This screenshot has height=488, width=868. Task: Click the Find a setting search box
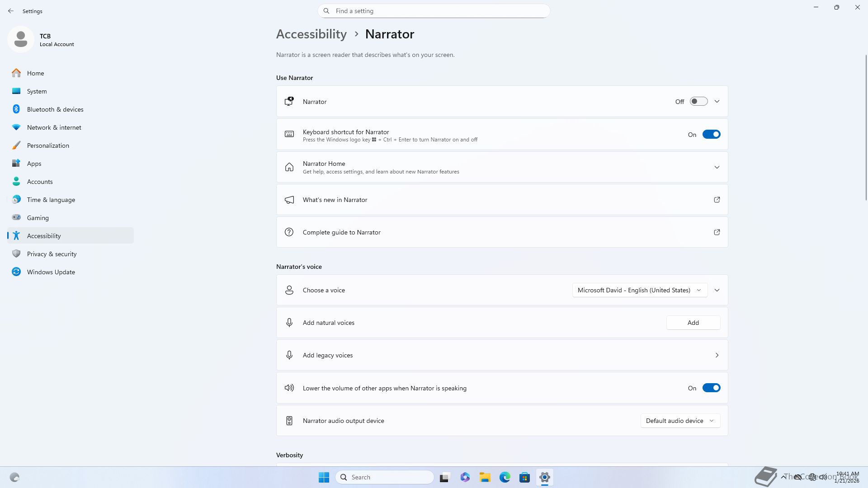[434, 11]
